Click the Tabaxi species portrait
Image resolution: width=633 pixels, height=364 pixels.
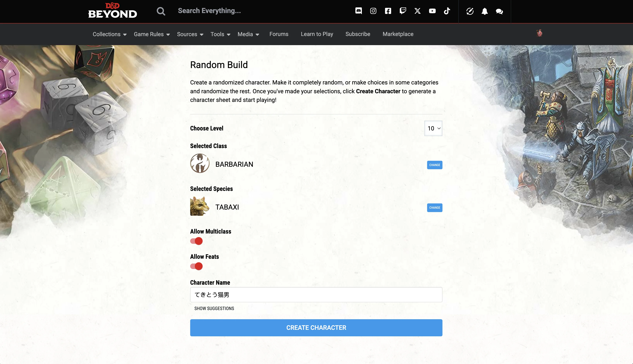[x=200, y=206]
